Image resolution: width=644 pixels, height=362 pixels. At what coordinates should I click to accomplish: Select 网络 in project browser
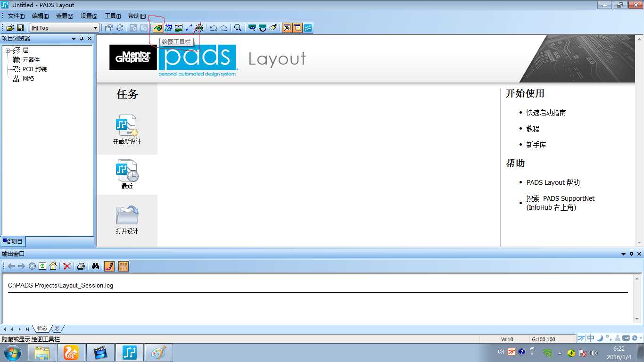pos(28,79)
